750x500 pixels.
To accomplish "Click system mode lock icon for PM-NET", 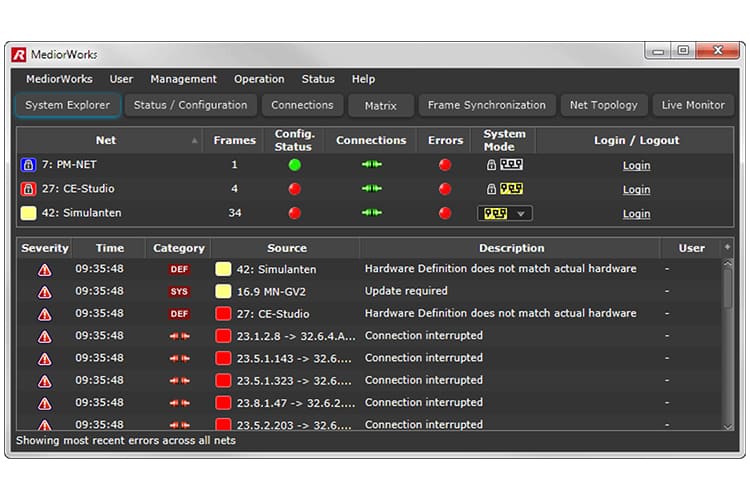I will (491, 165).
